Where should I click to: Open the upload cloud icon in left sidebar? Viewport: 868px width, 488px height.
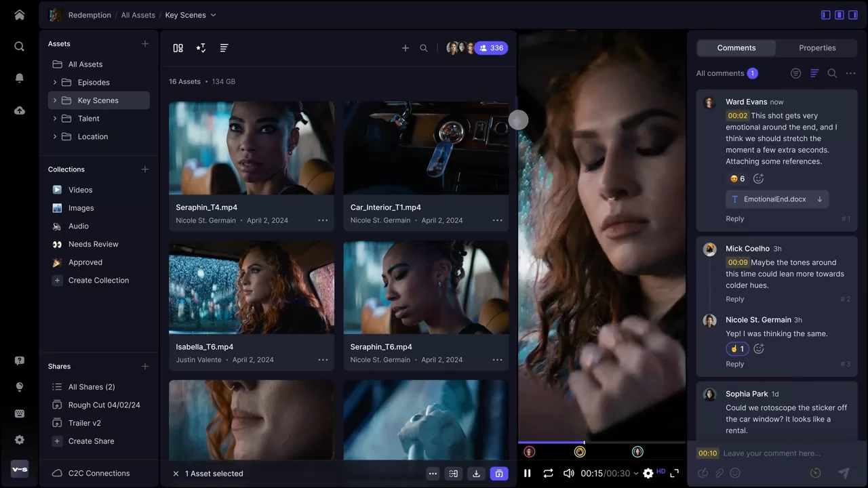(x=19, y=110)
